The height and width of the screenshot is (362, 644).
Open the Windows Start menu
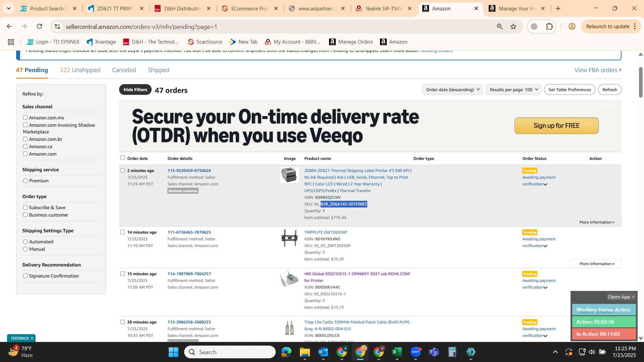click(x=173, y=352)
